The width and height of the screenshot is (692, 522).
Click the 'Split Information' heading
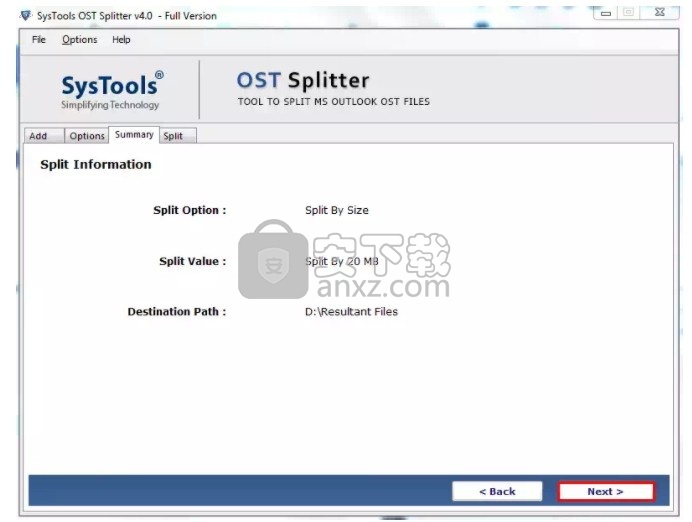(96, 165)
